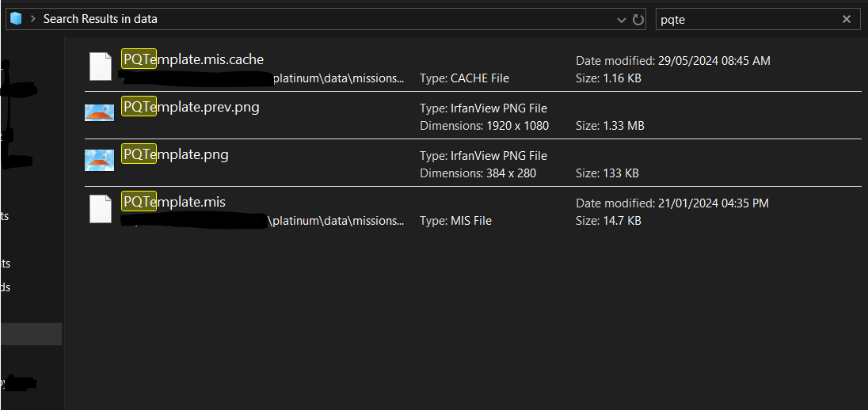Open the address bar history dropdown
868x410 pixels.
click(x=621, y=20)
